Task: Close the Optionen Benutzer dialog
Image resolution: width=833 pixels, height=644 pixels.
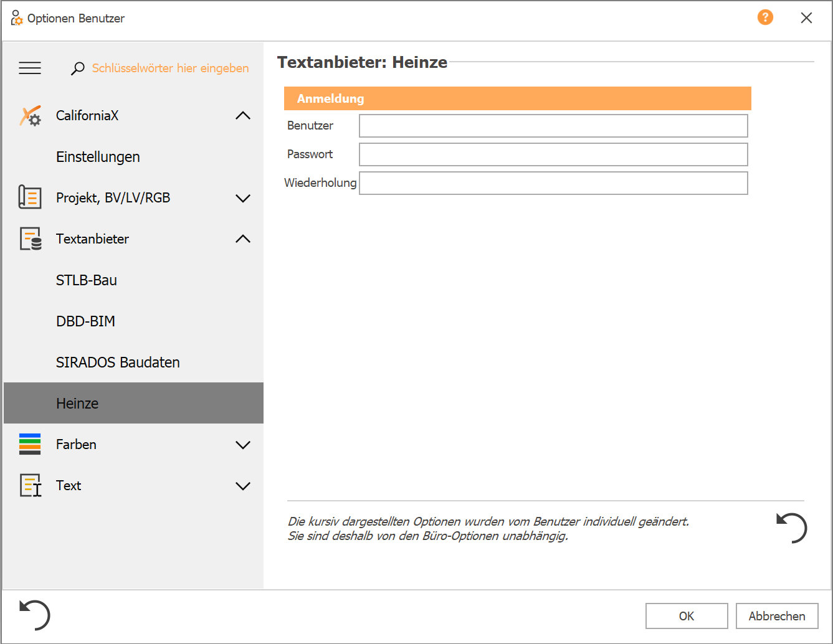Action: pyautogui.click(x=806, y=17)
